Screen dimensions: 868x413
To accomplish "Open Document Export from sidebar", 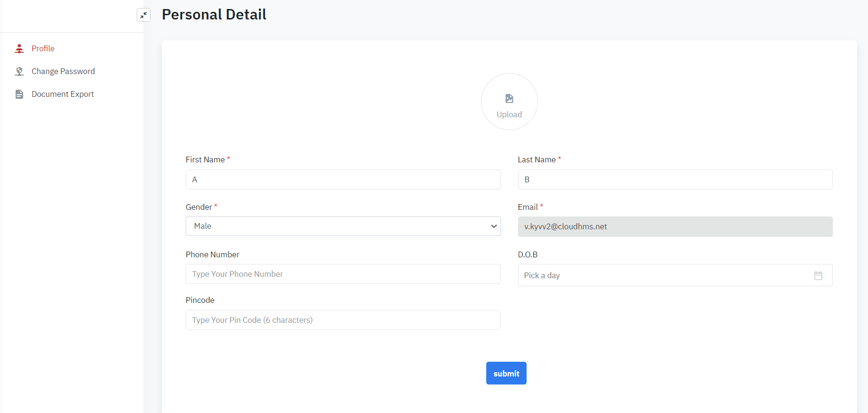I will (x=63, y=94).
